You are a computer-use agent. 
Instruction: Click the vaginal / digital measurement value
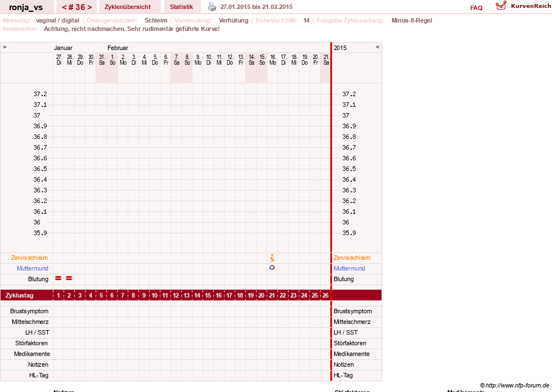[57, 20]
